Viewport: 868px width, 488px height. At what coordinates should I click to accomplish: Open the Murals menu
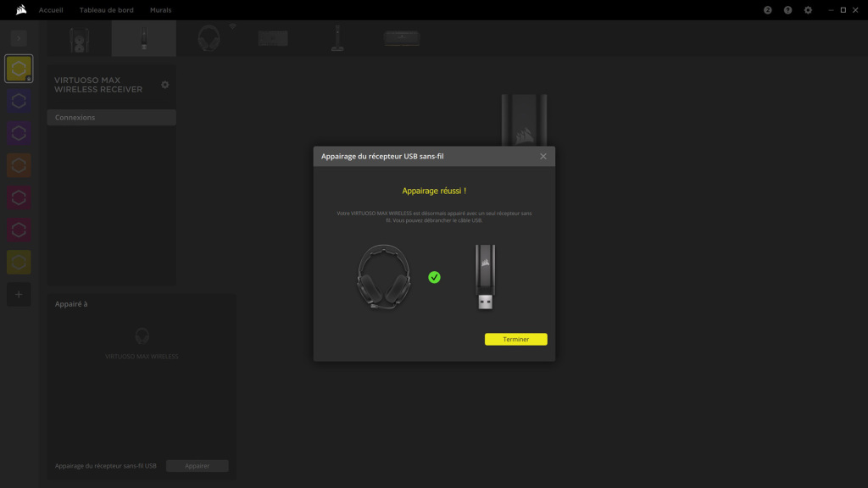click(160, 10)
